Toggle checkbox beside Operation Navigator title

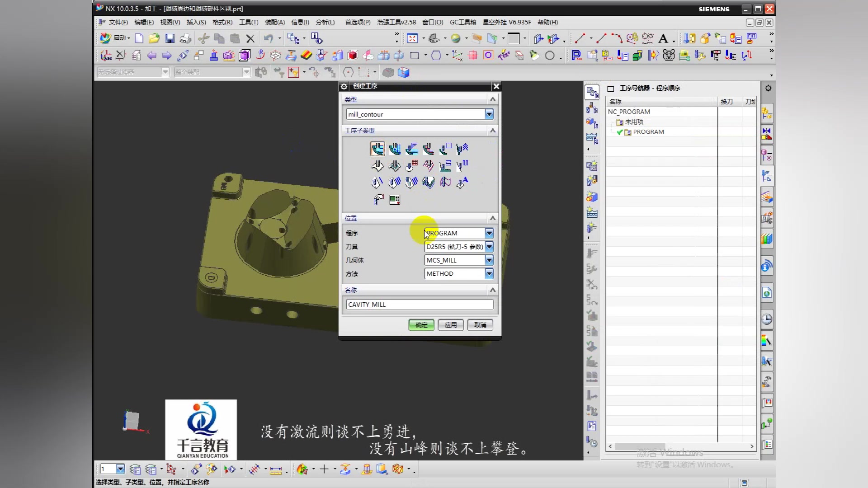610,89
